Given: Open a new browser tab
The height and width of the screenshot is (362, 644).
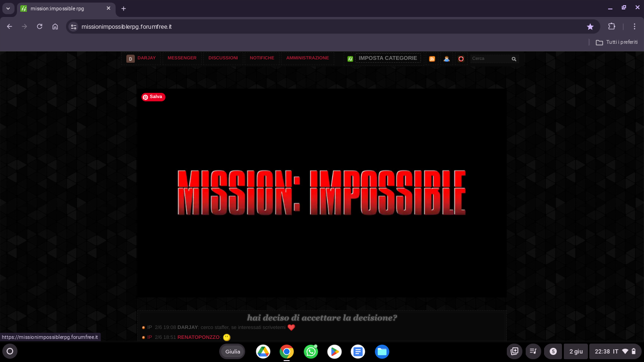Looking at the screenshot, I should (124, 8).
